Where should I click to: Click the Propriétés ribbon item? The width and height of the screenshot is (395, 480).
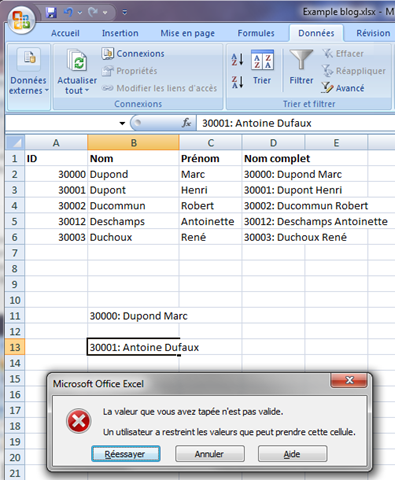click(x=129, y=71)
